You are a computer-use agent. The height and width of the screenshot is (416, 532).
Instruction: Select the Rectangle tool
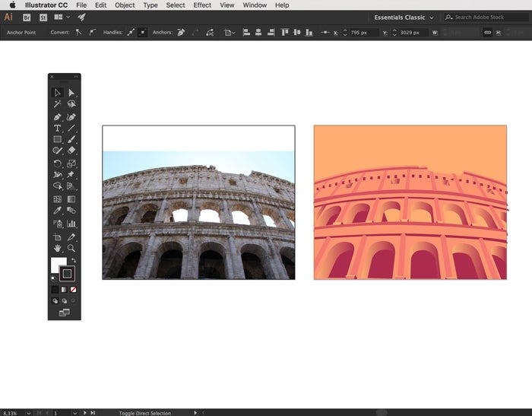click(57, 140)
